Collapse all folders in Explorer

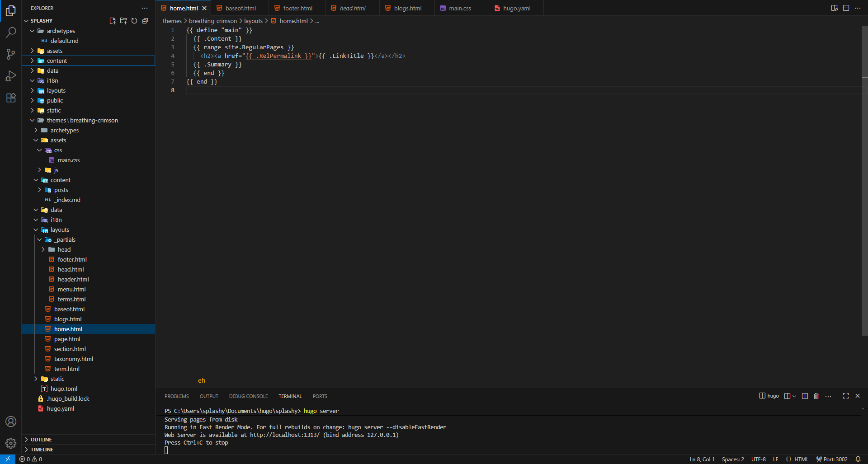click(x=145, y=21)
